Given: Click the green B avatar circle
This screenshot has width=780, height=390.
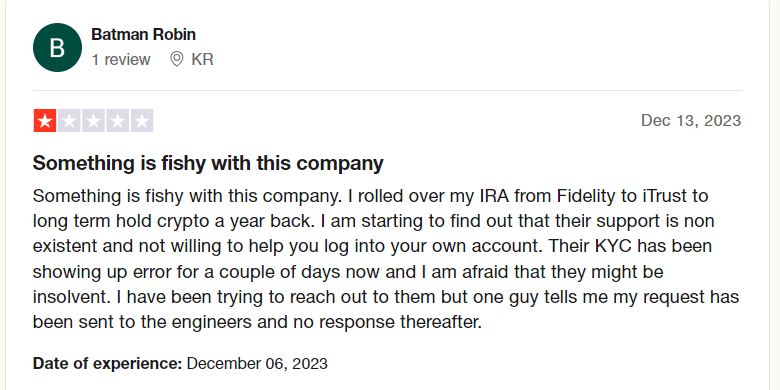Looking at the screenshot, I should point(57,47).
